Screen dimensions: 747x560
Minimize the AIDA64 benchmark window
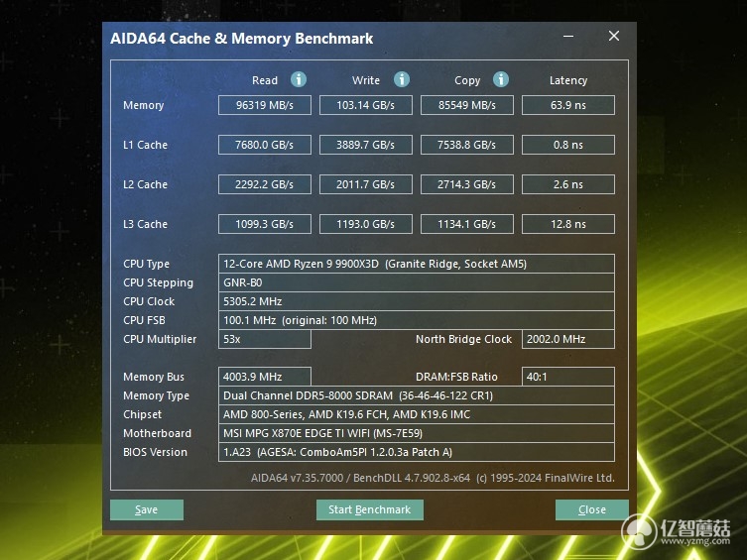567,36
